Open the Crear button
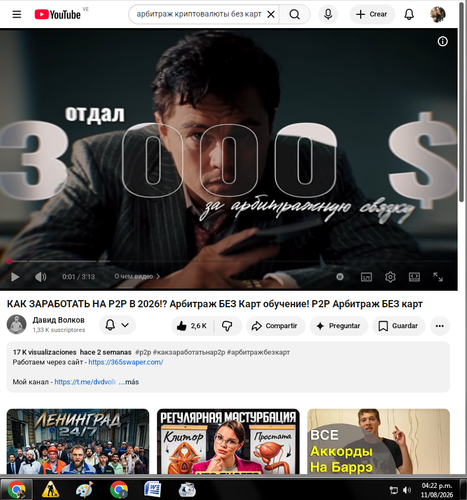Screen dimensions: 467x500 [x=372, y=14]
